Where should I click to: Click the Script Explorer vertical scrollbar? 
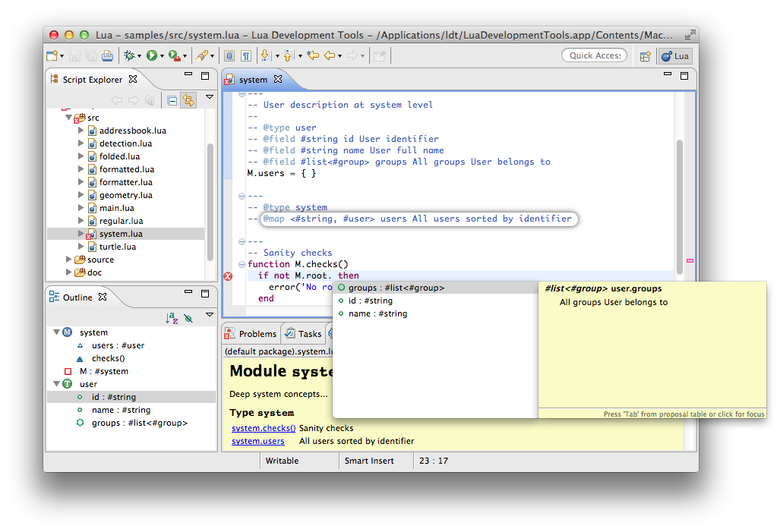pos(210,202)
